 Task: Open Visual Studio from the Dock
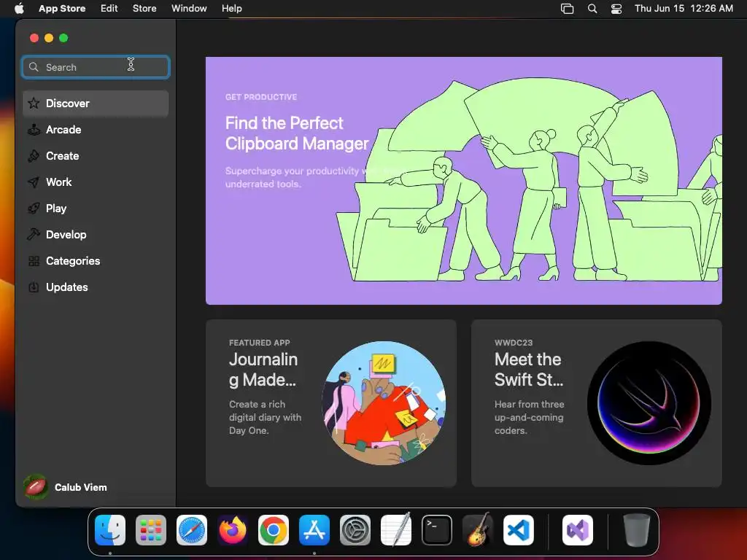click(x=578, y=530)
